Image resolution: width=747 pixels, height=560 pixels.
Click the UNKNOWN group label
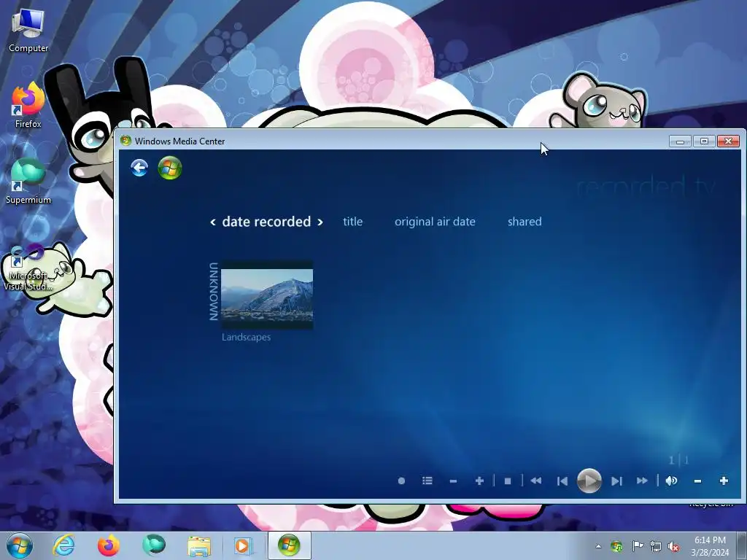214,292
